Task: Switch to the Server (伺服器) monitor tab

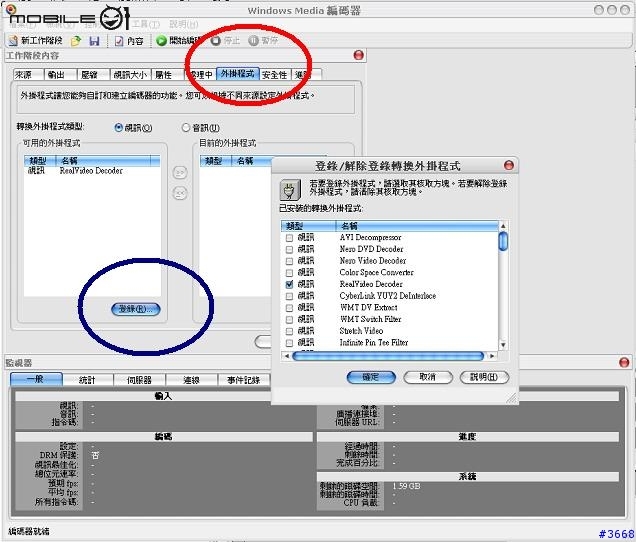Action: (x=139, y=380)
